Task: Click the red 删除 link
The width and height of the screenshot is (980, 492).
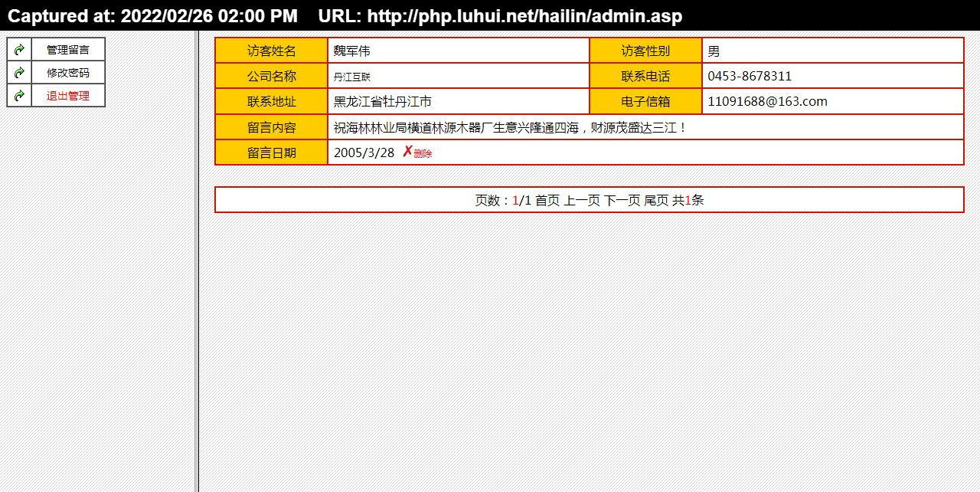Action: pos(423,153)
